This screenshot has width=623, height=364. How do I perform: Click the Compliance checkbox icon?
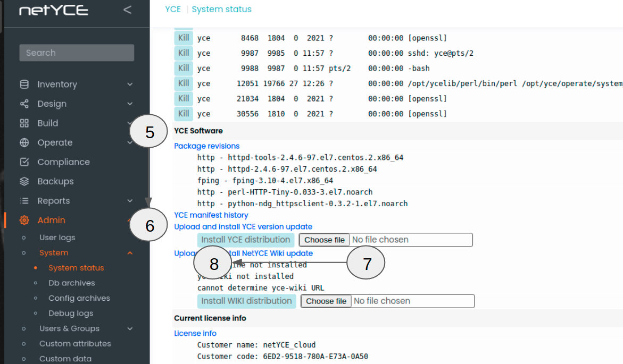(x=24, y=162)
